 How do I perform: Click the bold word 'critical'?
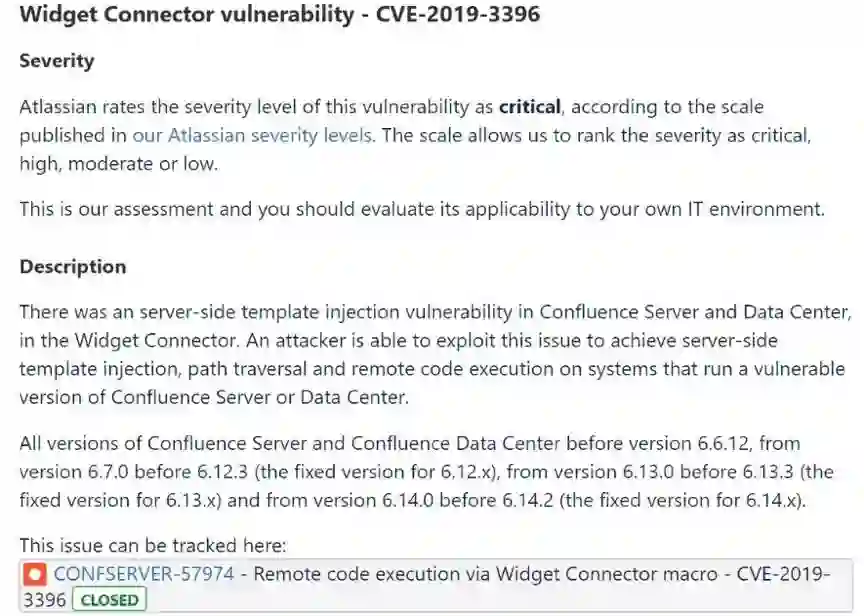(x=530, y=106)
